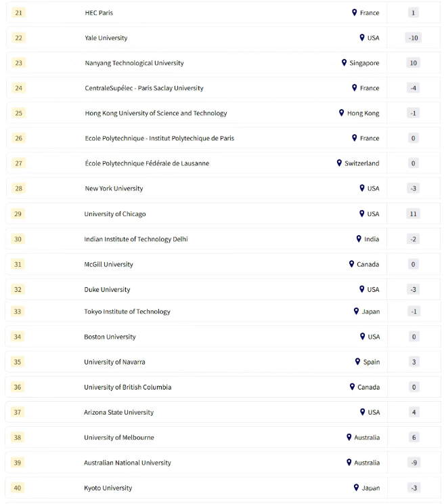Image resolution: width=444 pixels, height=504 pixels.
Task: Open the Arizona State University entry
Action: [x=119, y=413]
